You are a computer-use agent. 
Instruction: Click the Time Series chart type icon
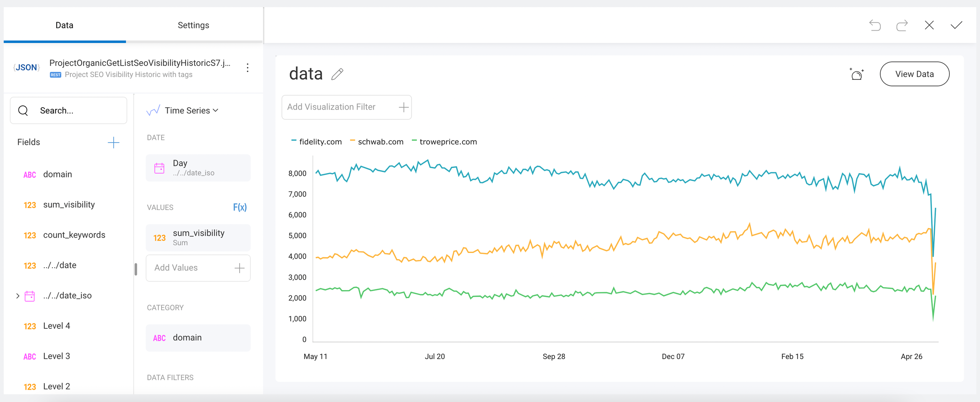[x=153, y=110]
